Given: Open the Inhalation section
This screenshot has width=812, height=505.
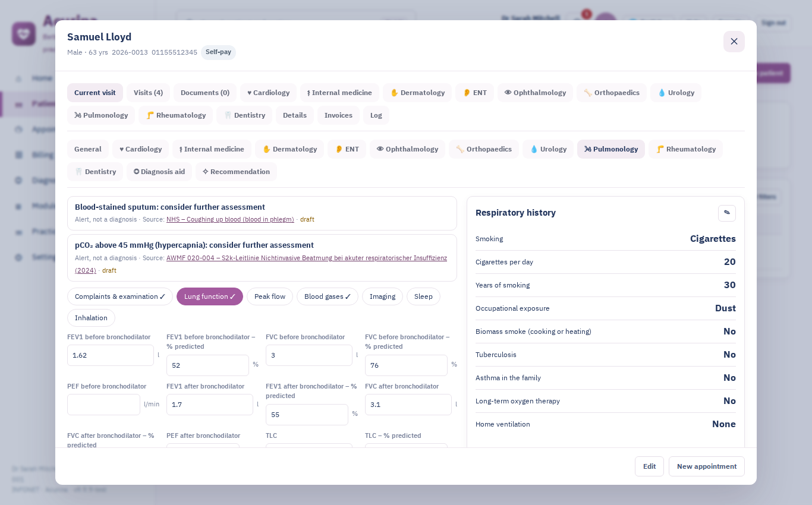Looking at the screenshot, I should tap(91, 318).
